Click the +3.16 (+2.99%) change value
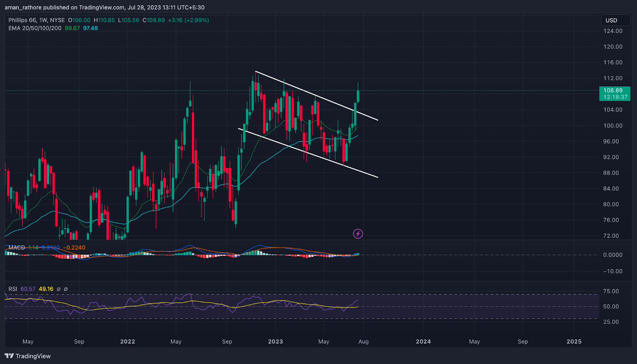Screen dimensions: 637x364 pyautogui.click(x=188, y=20)
